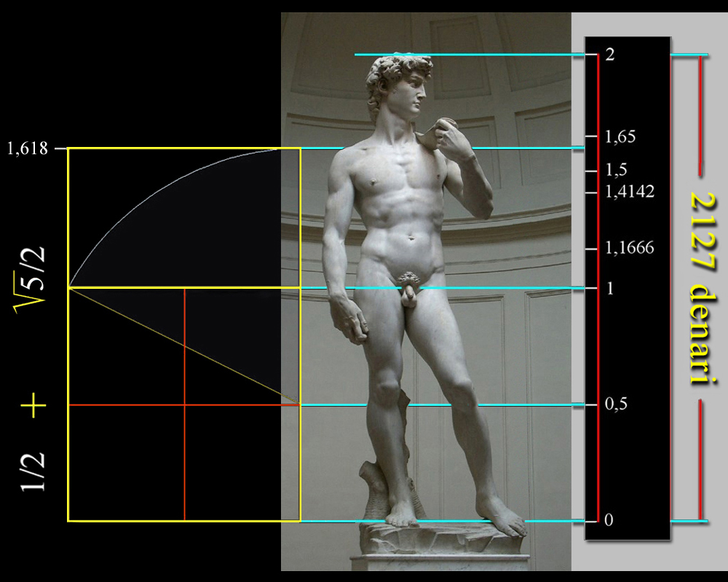Click the yellow √5/2 text
Image resolution: width=728 pixels, height=582 pixels.
[x=32, y=279]
